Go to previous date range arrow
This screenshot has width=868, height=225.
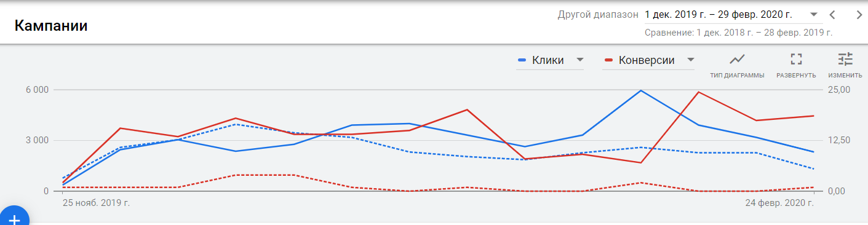click(x=832, y=15)
